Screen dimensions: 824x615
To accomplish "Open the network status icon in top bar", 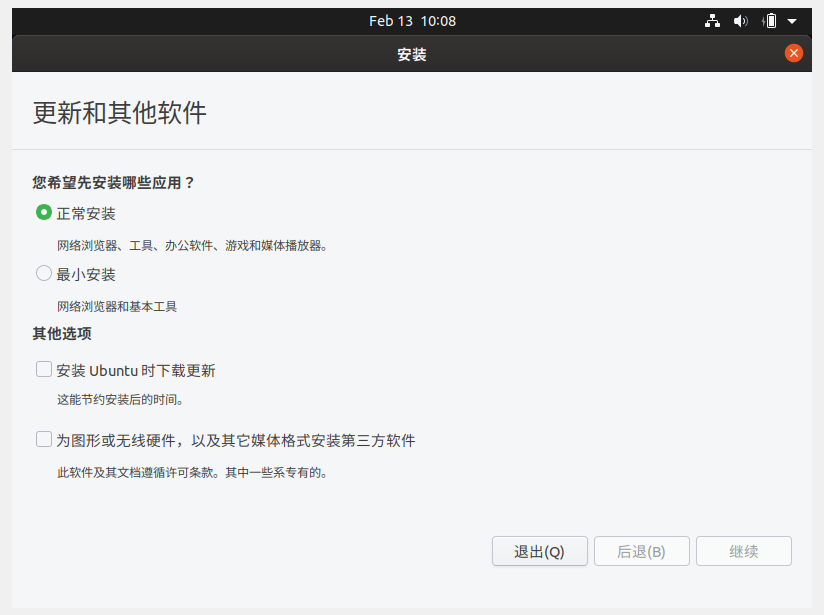I will click(712, 21).
